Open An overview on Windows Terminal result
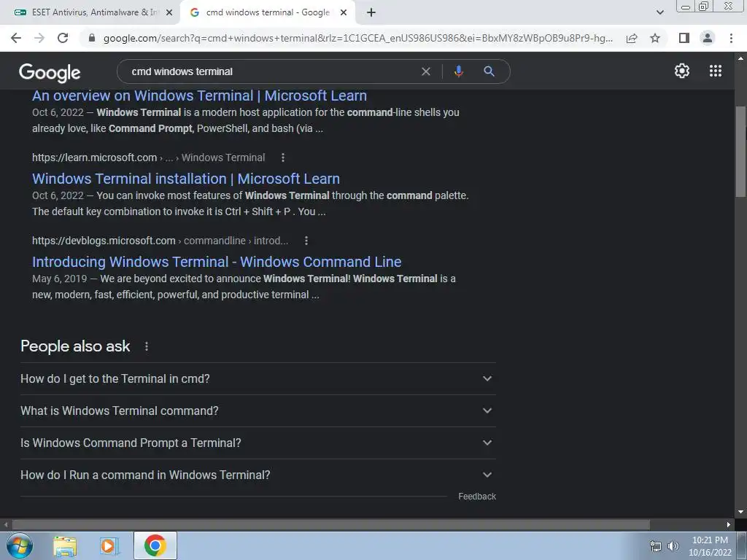 (199, 96)
